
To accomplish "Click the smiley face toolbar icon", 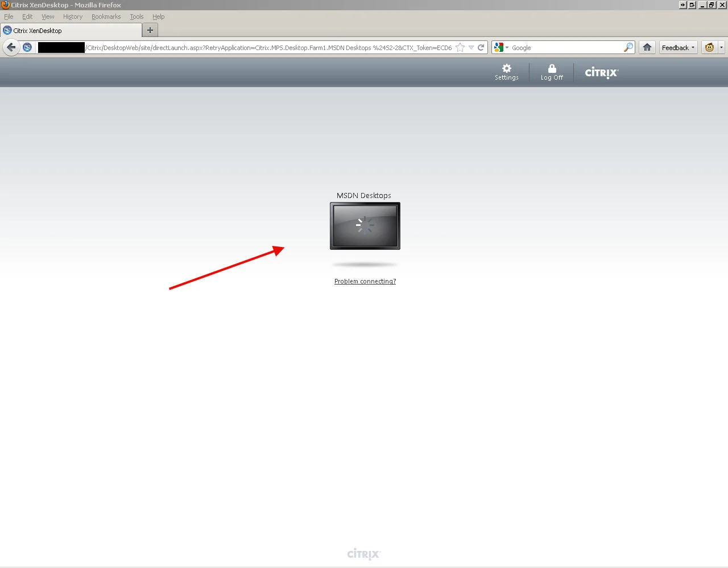I will click(709, 48).
